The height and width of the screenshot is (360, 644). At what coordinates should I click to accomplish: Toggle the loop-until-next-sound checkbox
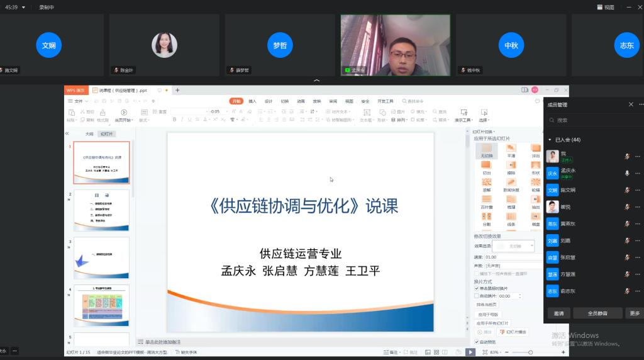click(x=477, y=274)
